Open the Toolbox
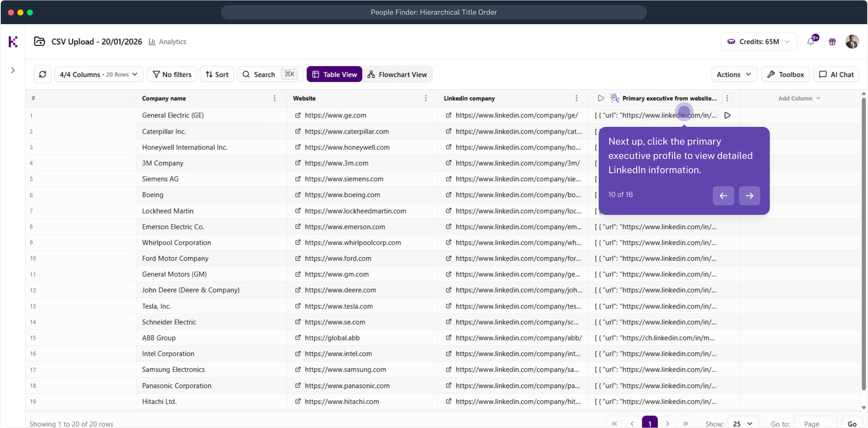This screenshot has width=868, height=428. coord(786,75)
